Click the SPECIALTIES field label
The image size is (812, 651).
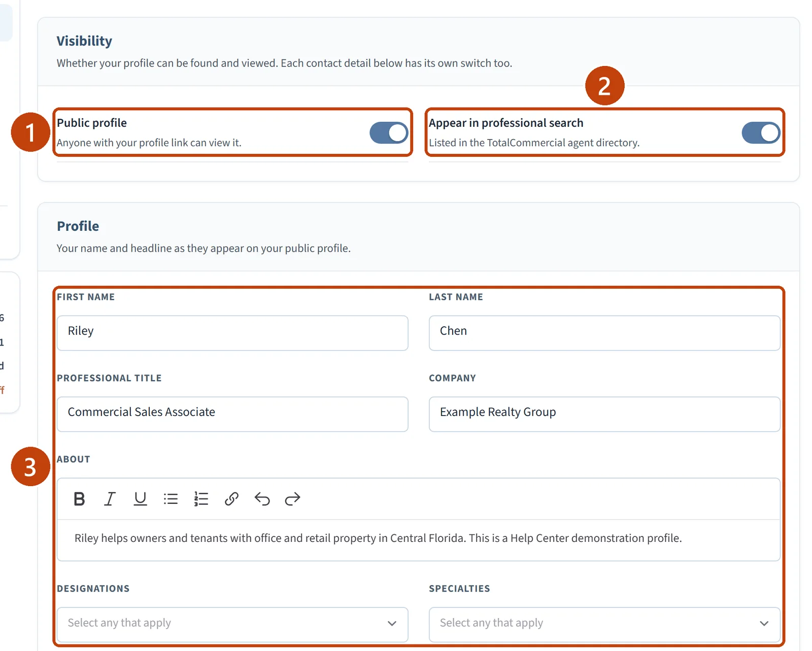pos(459,589)
